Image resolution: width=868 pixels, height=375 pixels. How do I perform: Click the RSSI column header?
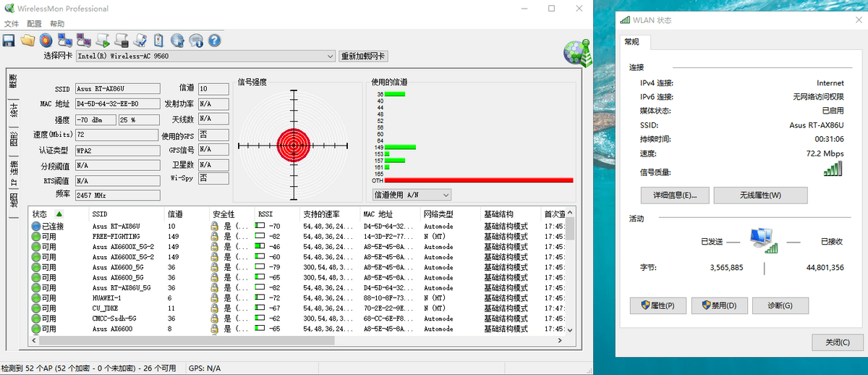point(277,214)
